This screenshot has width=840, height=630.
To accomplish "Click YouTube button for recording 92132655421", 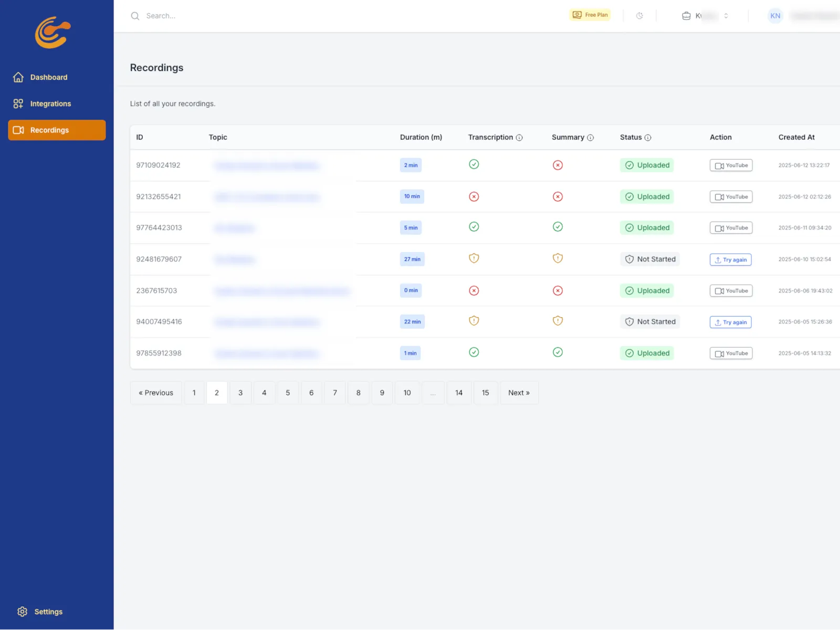I will [x=731, y=197].
